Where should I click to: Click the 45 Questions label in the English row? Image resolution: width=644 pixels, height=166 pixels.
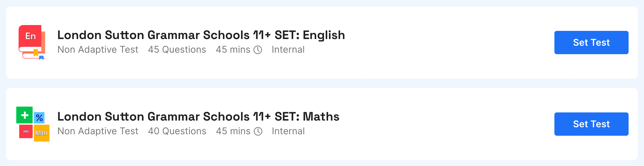coord(177,50)
